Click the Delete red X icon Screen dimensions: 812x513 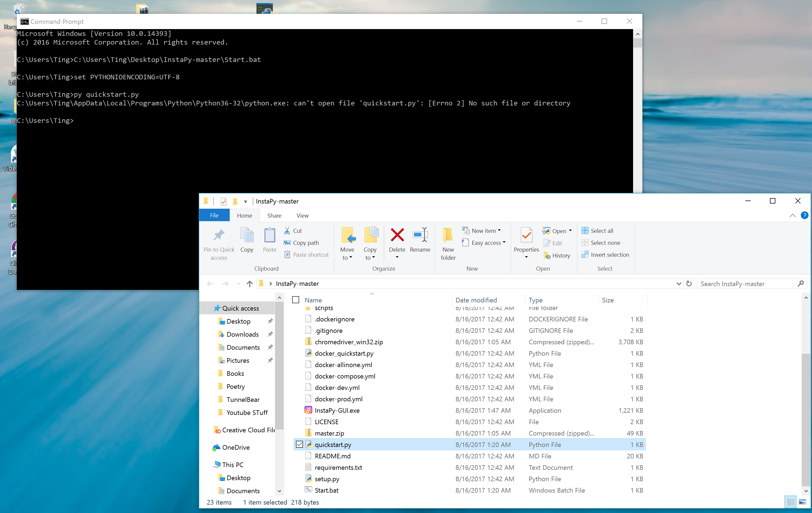click(397, 235)
